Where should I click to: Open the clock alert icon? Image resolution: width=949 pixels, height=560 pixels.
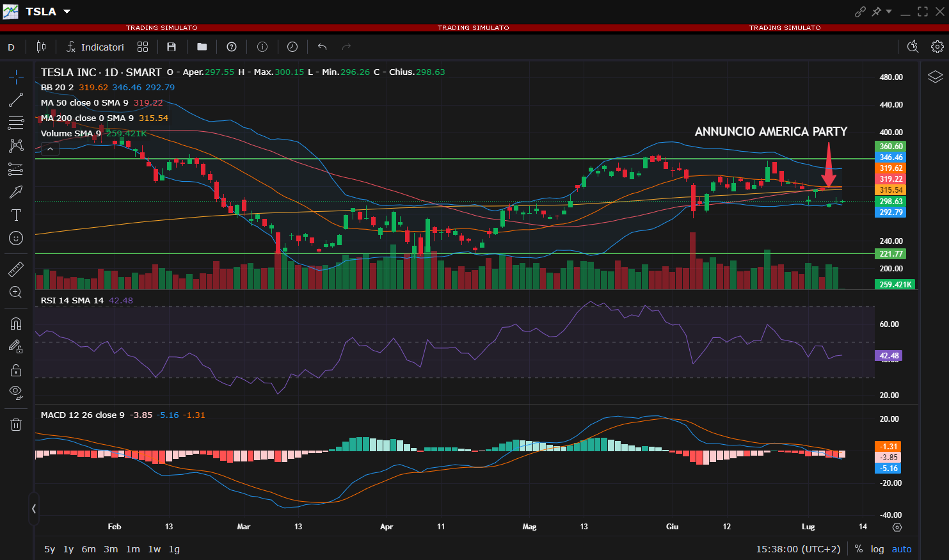pyautogui.click(x=292, y=47)
